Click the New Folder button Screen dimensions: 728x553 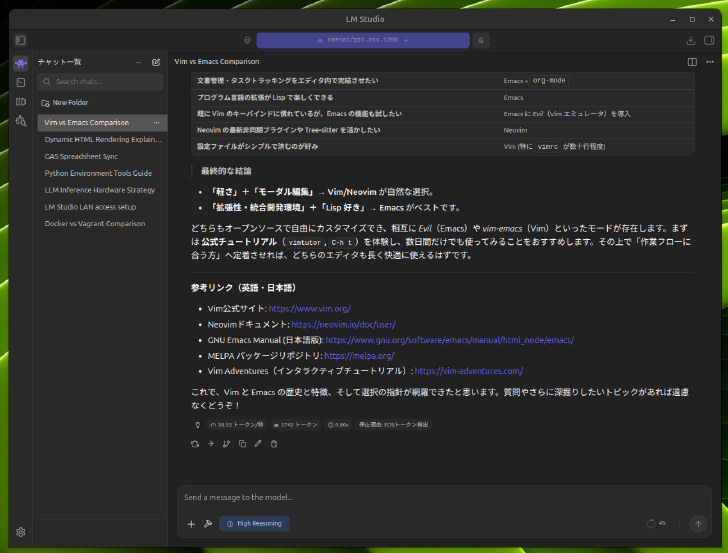(x=65, y=103)
